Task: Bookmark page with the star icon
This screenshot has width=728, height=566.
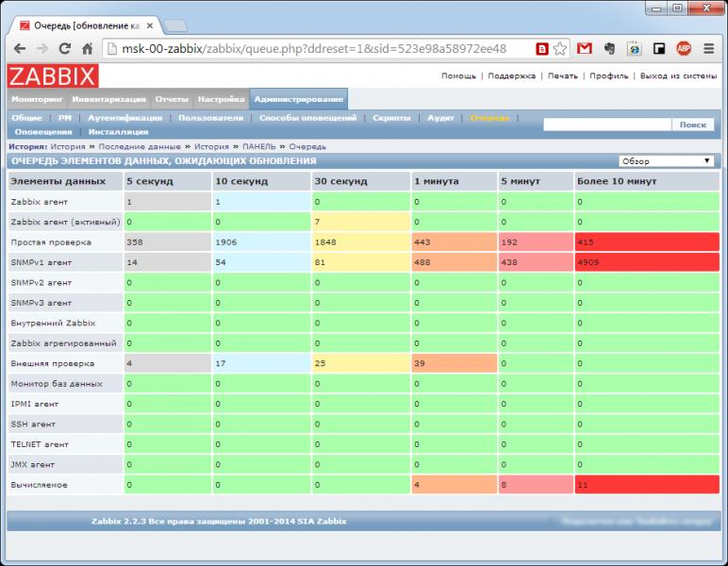Action: (x=560, y=48)
